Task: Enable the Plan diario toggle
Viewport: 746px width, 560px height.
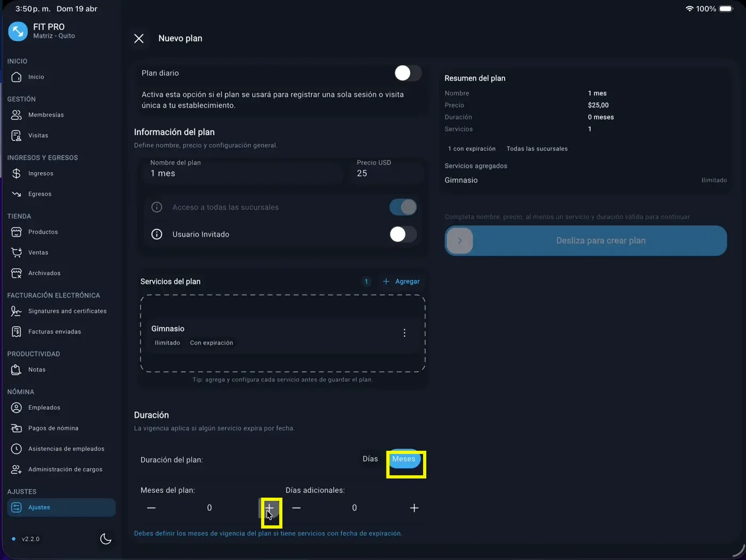Action: [408, 73]
